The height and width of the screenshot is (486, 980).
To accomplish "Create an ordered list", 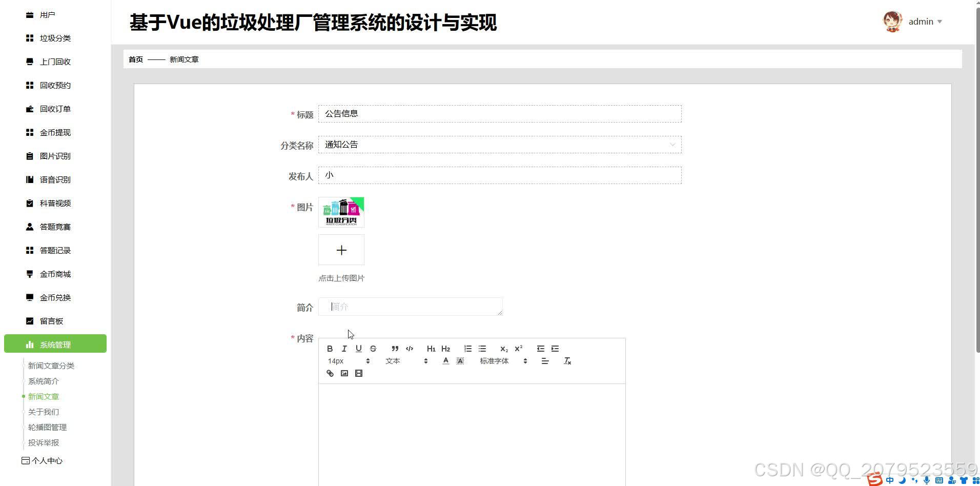I will [x=467, y=348].
